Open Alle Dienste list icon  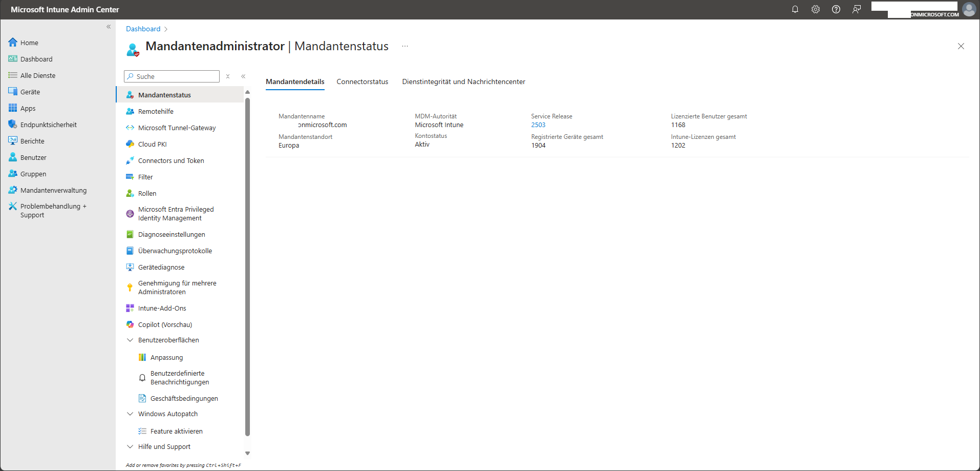13,75
